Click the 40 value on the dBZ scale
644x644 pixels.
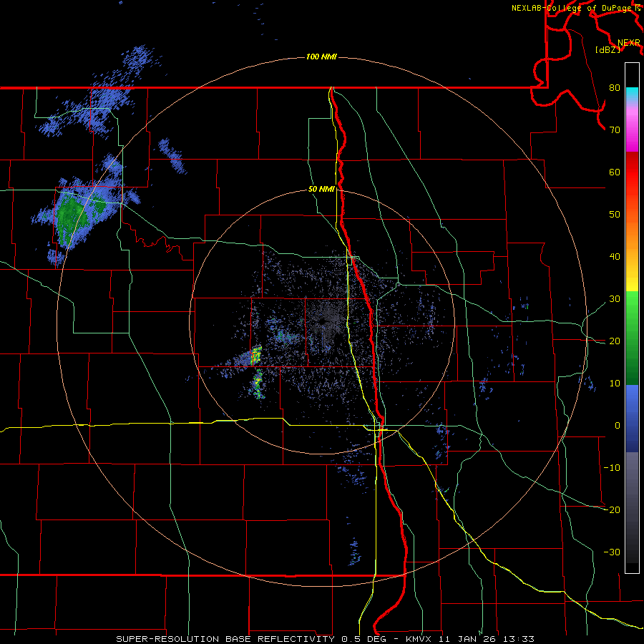coord(615,257)
